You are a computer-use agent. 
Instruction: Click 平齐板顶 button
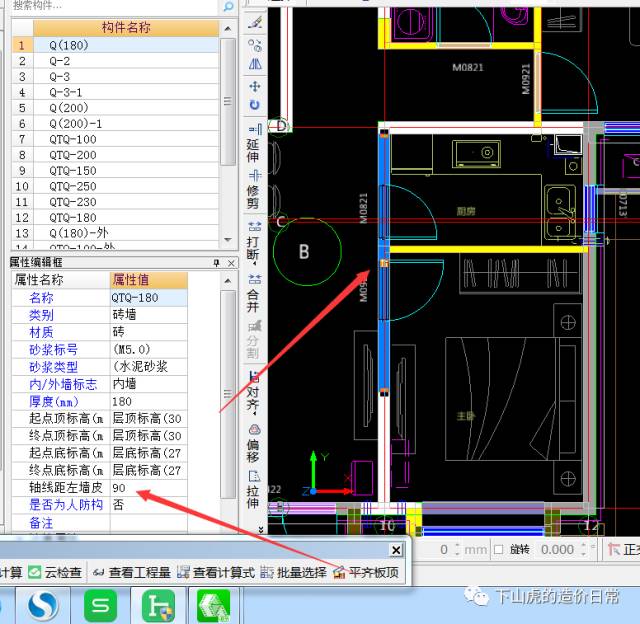(x=366, y=572)
